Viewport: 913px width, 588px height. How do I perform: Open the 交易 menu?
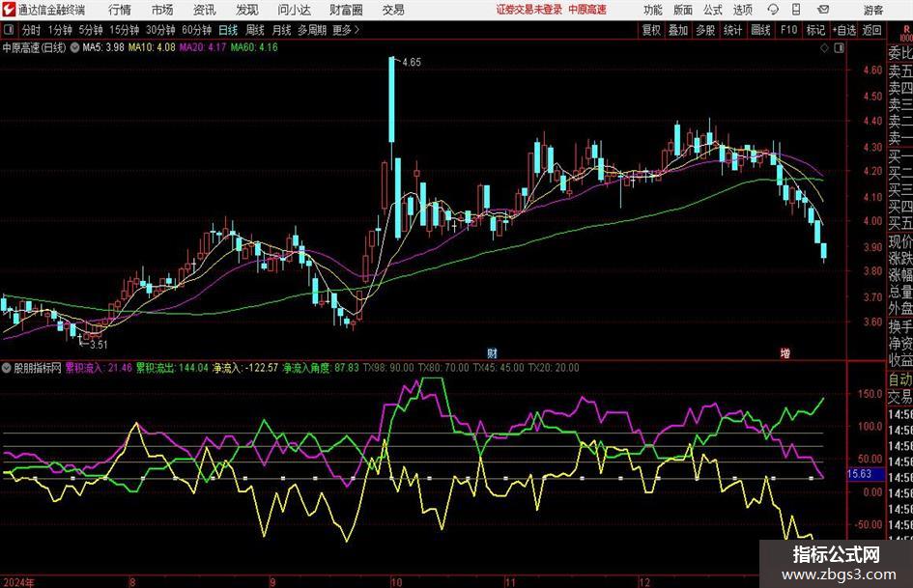click(393, 10)
